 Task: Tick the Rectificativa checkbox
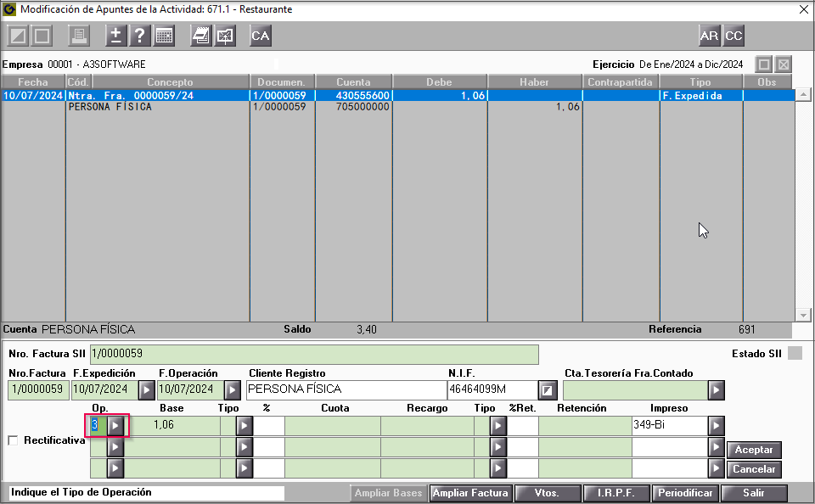13,440
